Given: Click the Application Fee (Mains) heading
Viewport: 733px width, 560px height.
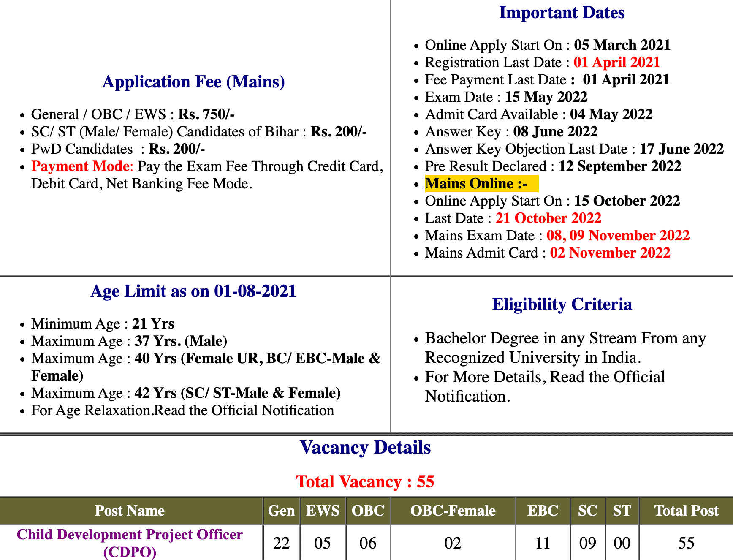Looking at the screenshot, I should click(x=193, y=82).
